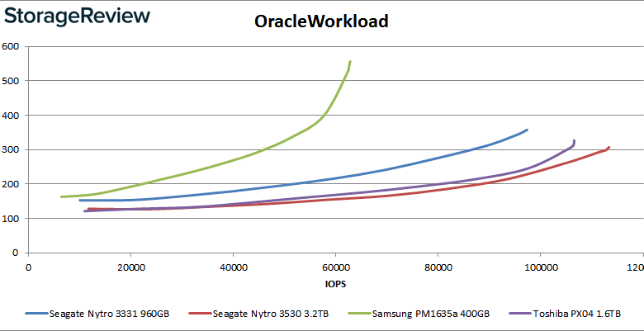Click the Seagate Nytro 3530 3.2TB legend label
This screenshot has width=644, height=331.
click(271, 314)
